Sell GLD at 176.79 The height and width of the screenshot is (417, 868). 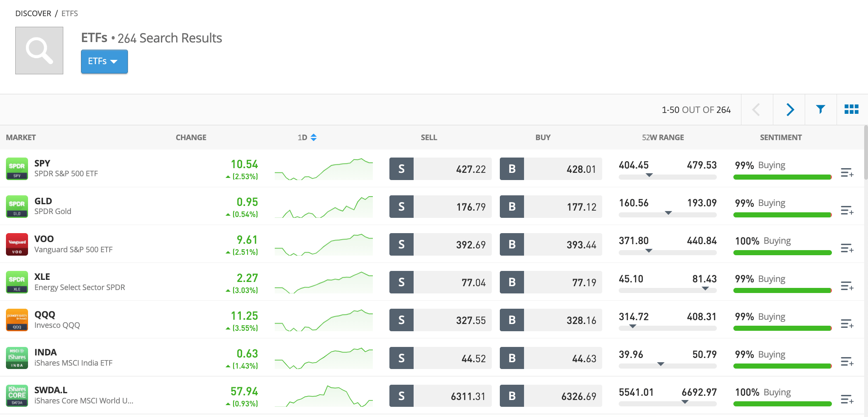click(x=440, y=207)
